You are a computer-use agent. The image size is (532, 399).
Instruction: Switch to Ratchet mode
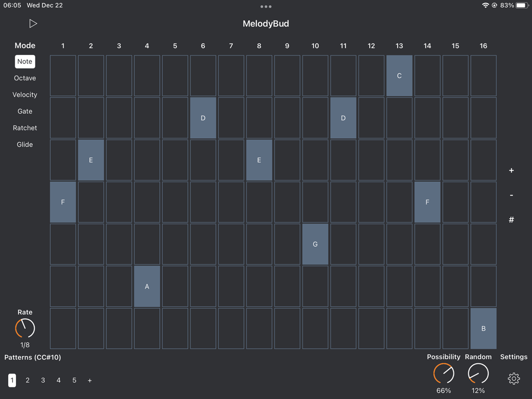click(25, 128)
